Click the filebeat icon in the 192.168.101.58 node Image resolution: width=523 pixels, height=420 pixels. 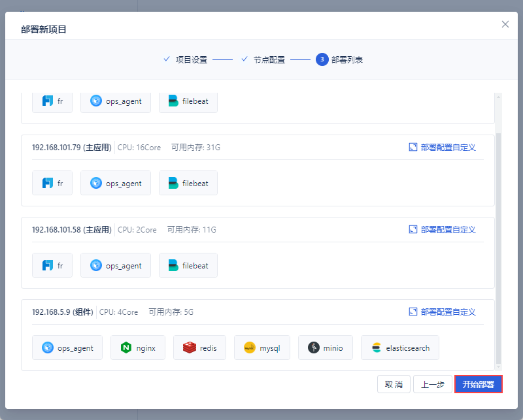[173, 265]
